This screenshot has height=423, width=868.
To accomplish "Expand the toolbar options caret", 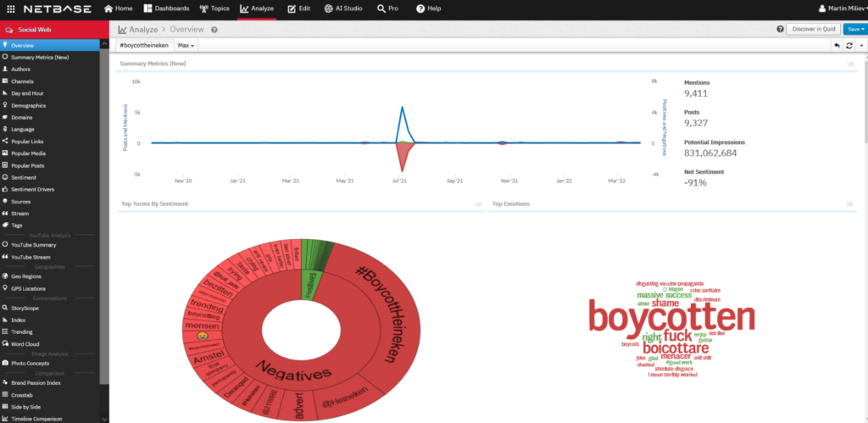I will coord(862,46).
